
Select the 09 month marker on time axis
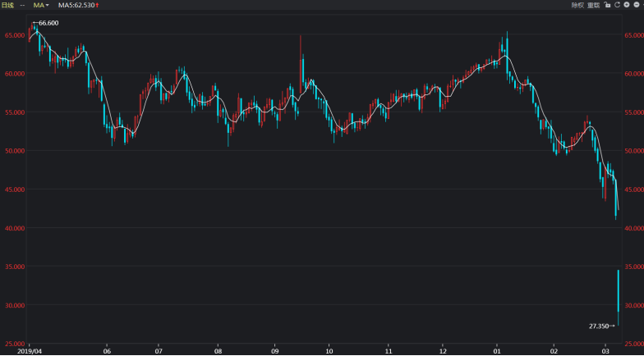pyautogui.click(x=274, y=349)
